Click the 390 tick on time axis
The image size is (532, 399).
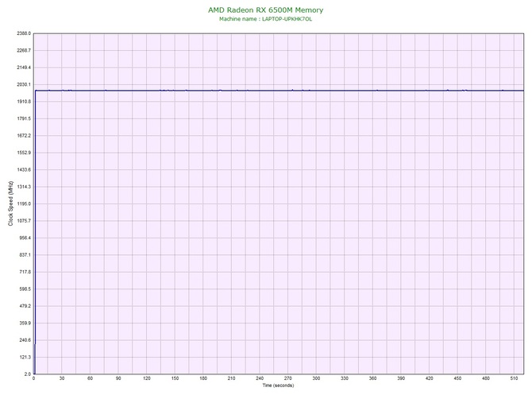pyautogui.click(x=401, y=378)
